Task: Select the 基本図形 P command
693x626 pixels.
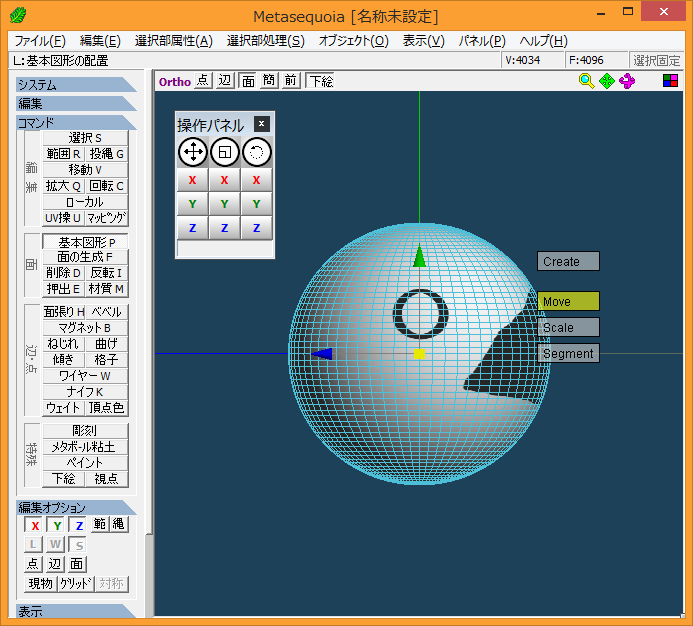Action: click(85, 242)
